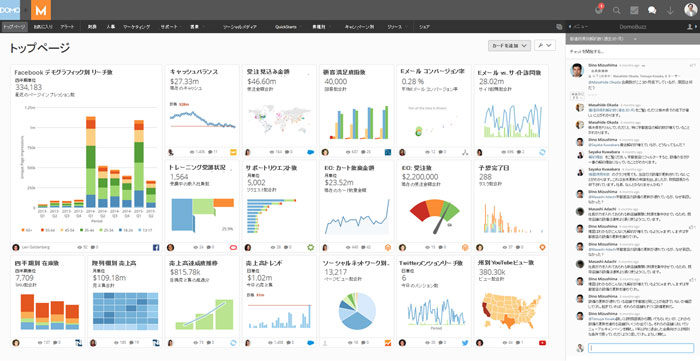Click the DomoBuzz message input field
The image size is (700, 361).
tap(641, 348)
